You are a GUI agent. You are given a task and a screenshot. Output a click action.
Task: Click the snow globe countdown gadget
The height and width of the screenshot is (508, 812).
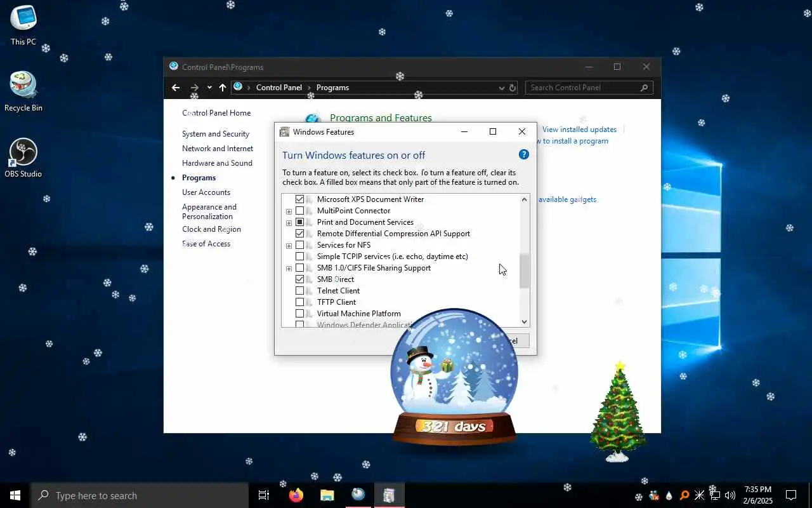coord(453,378)
